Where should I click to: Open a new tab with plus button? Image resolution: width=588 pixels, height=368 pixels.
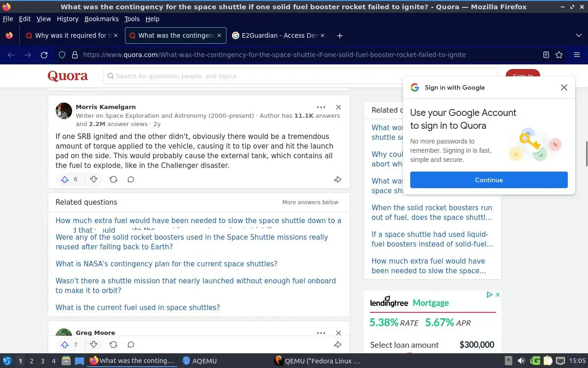point(339,35)
